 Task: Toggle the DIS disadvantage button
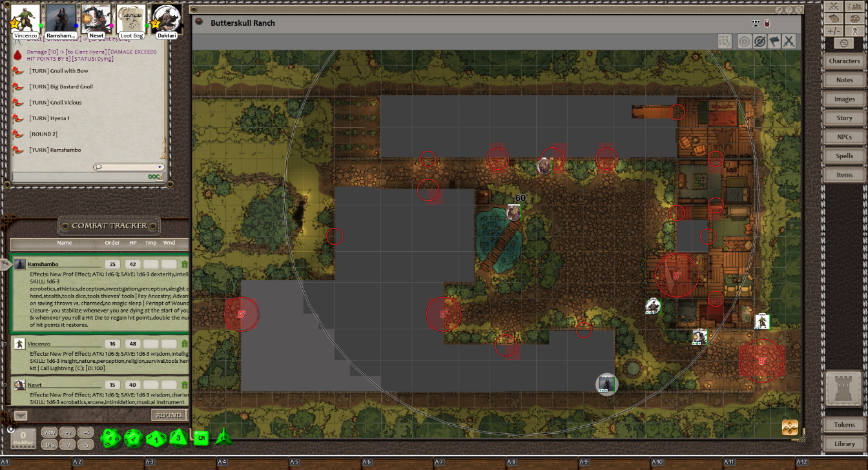tap(49, 444)
